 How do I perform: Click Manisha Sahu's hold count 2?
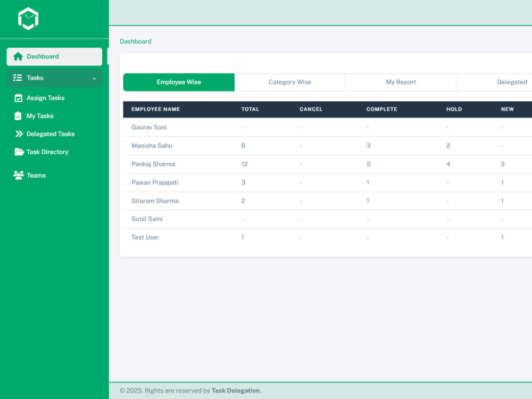click(x=448, y=146)
